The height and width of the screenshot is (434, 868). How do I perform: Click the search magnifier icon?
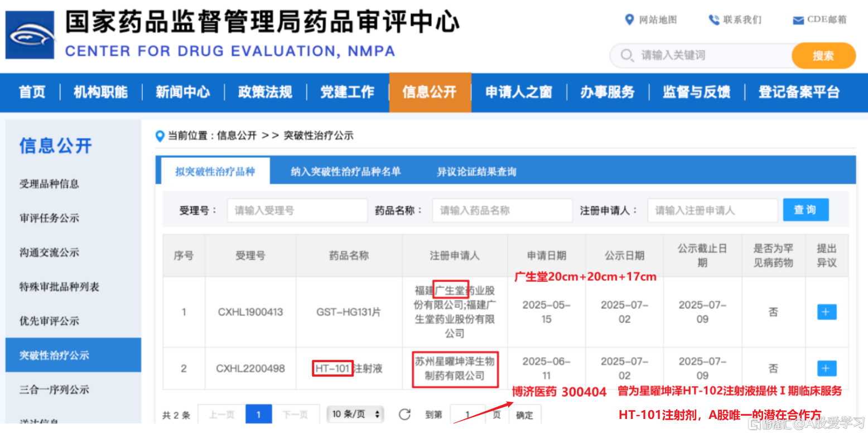point(627,55)
